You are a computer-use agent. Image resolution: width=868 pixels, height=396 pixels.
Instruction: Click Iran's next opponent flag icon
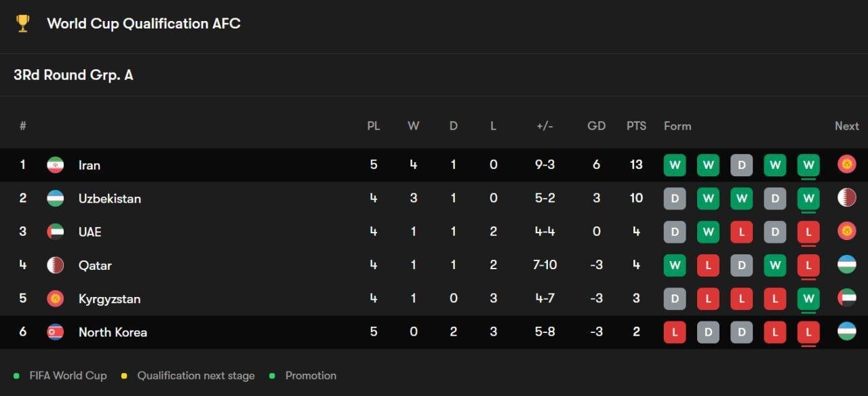click(x=846, y=165)
